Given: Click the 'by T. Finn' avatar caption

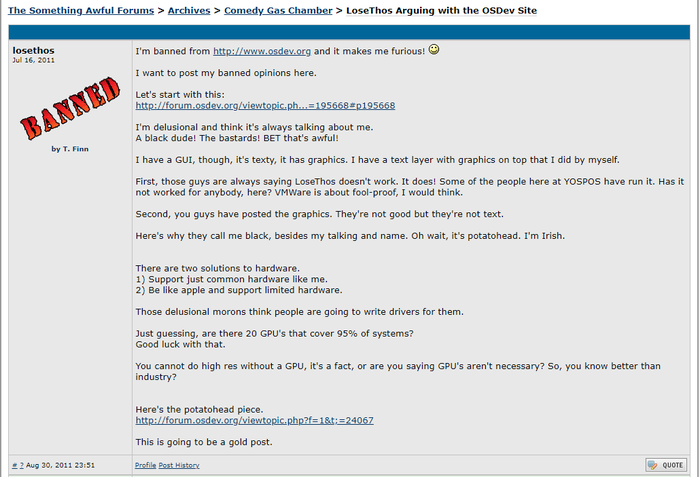Looking at the screenshot, I should pos(69,149).
